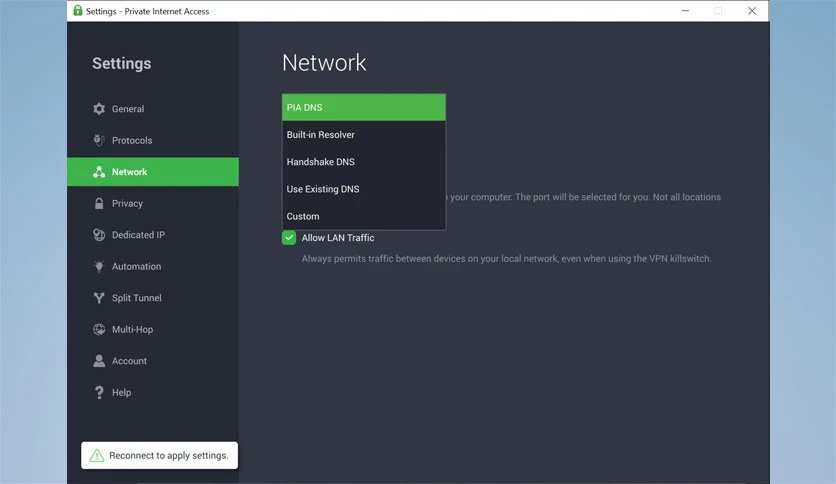Minimize the Settings window

685,11
